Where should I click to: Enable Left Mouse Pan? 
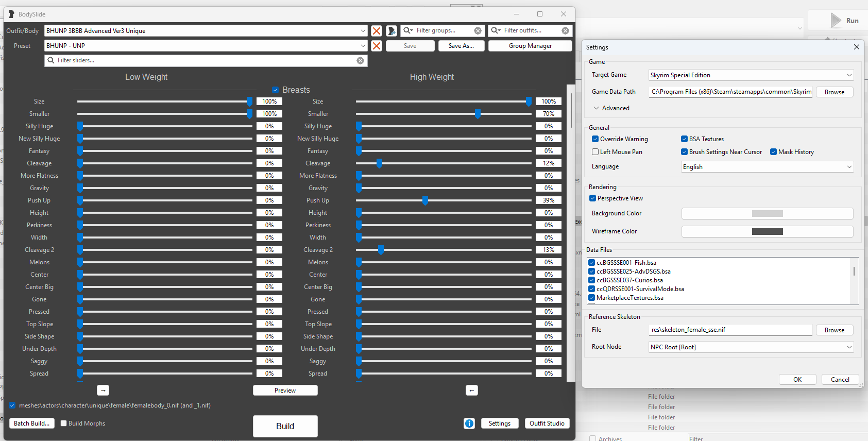click(x=595, y=152)
